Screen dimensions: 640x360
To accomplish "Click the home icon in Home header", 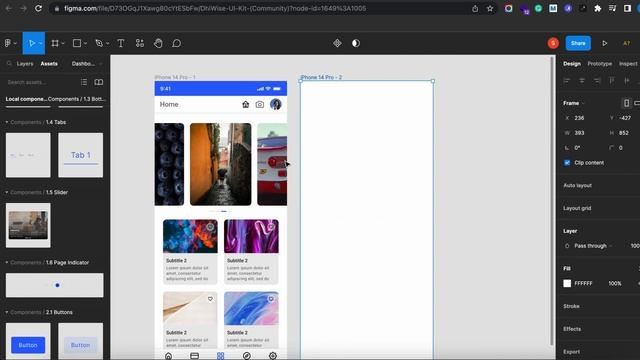I will pyautogui.click(x=245, y=104).
